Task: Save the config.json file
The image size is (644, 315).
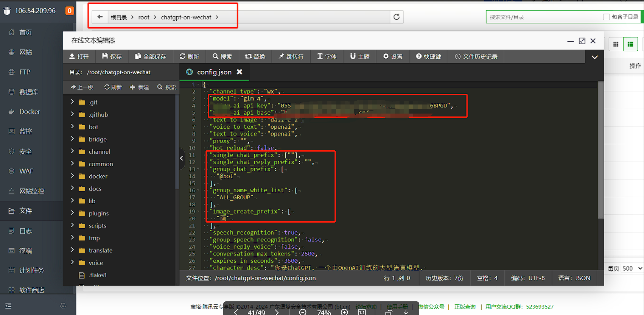Action: pyautogui.click(x=112, y=56)
